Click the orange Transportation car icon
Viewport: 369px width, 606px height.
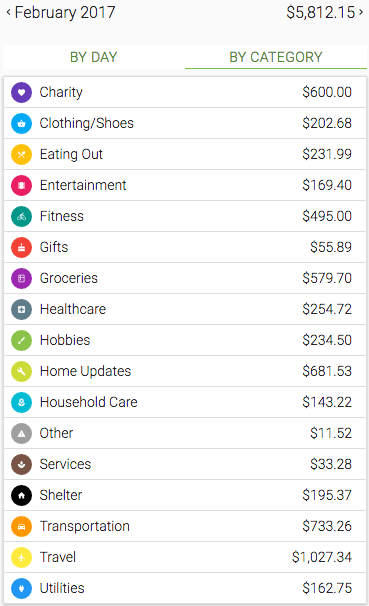[x=21, y=526]
